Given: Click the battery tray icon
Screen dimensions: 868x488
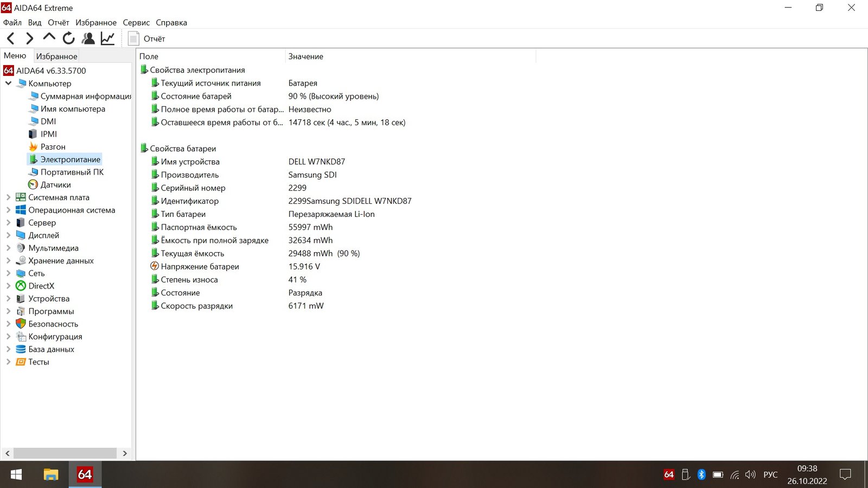Looking at the screenshot, I should point(718,474).
